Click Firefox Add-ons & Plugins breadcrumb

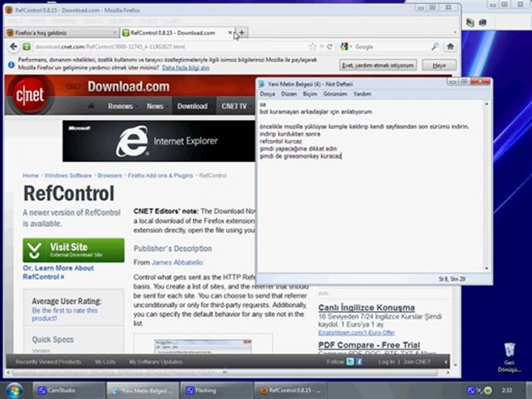(x=160, y=176)
